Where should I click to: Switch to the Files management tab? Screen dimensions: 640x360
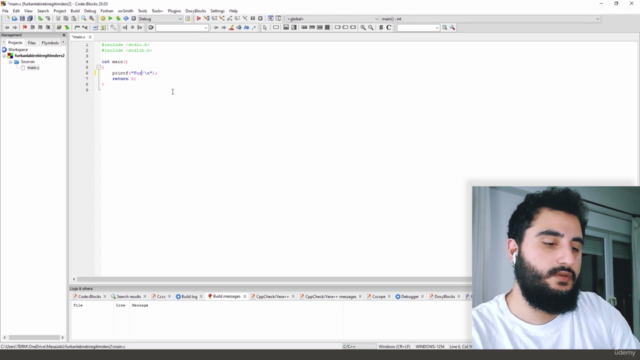click(31, 43)
